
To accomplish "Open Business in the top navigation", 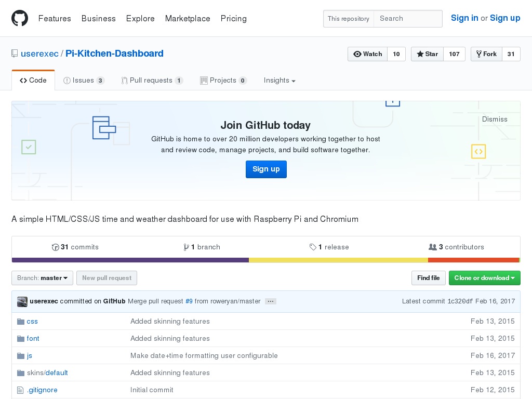I will coord(98,18).
